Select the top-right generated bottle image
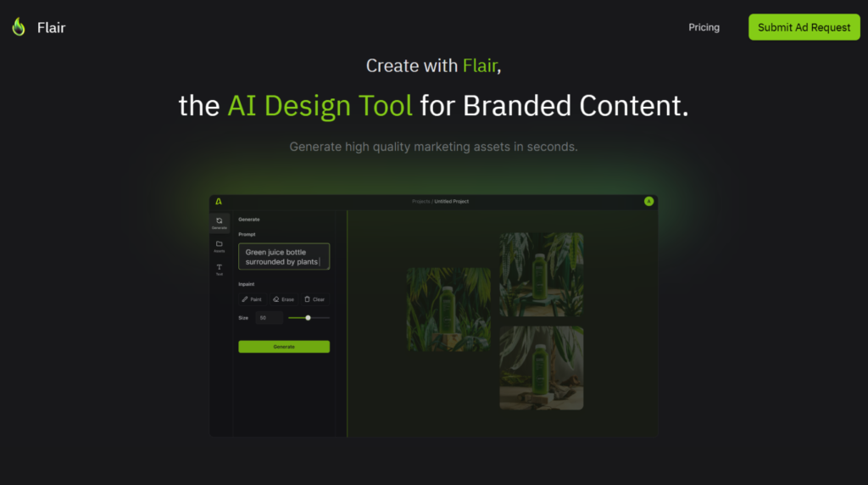Viewport: 868px width, 485px height. [x=541, y=275]
